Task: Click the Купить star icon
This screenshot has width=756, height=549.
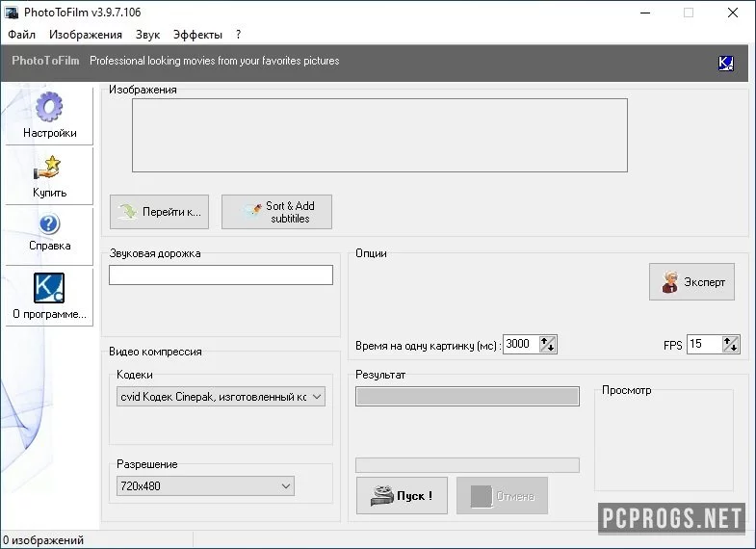Action: (47, 168)
